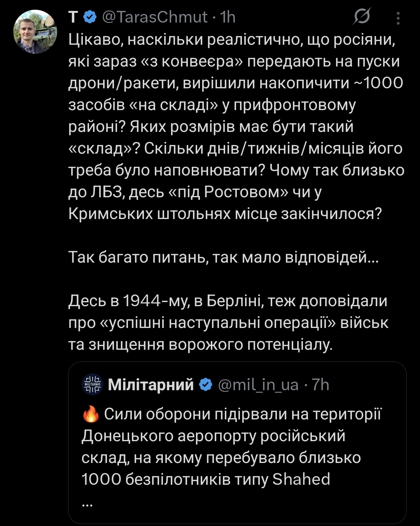
Task: Click the word Shahed in the quoted post
Action: pyautogui.click(x=301, y=479)
